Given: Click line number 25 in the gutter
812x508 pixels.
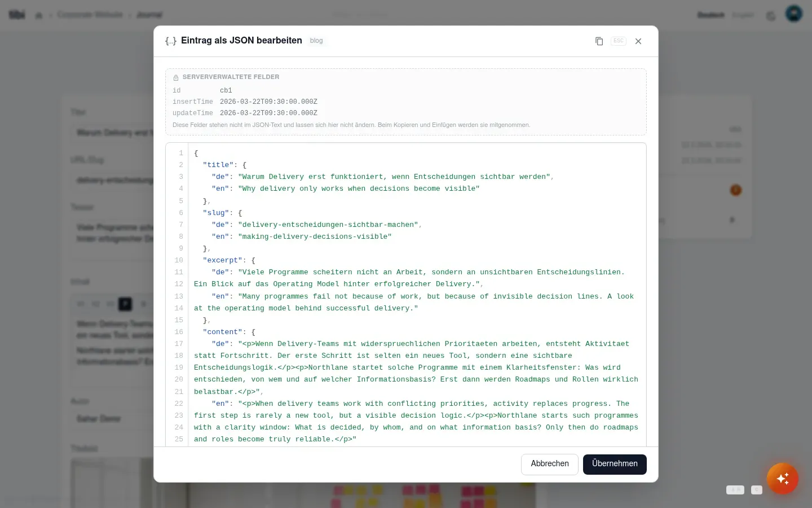Looking at the screenshot, I should click(179, 439).
